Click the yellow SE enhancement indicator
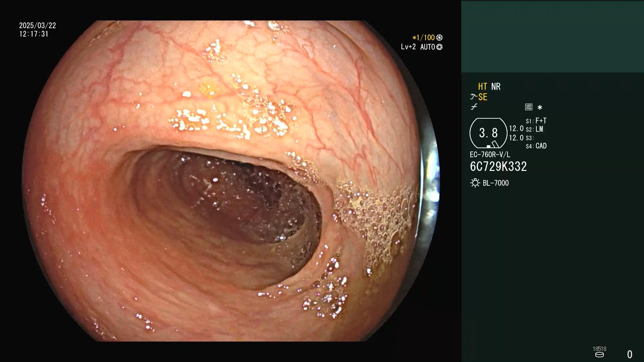Viewport: 644px width, 362px height. coord(483,97)
